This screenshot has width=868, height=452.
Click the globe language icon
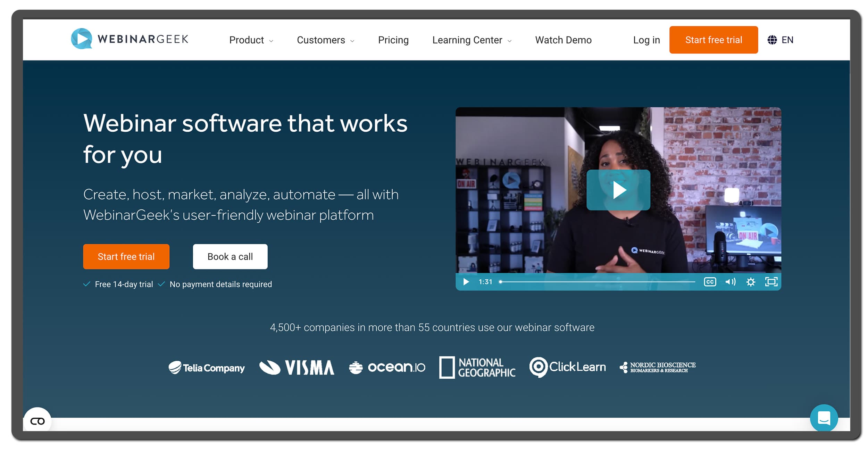[772, 40]
